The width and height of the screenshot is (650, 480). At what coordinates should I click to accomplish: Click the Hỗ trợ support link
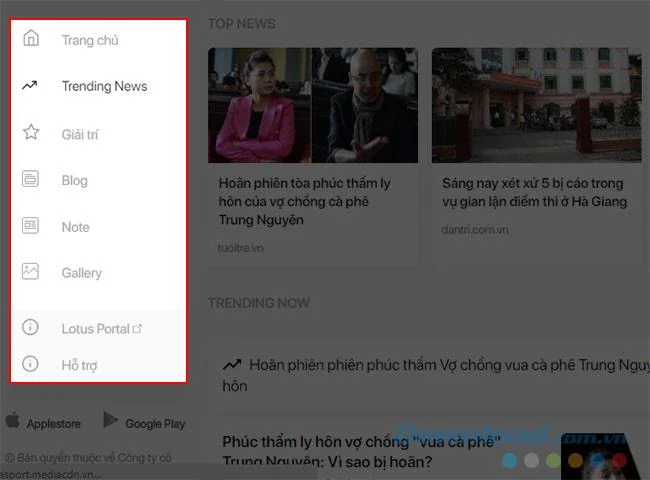(x=79, y=365)
